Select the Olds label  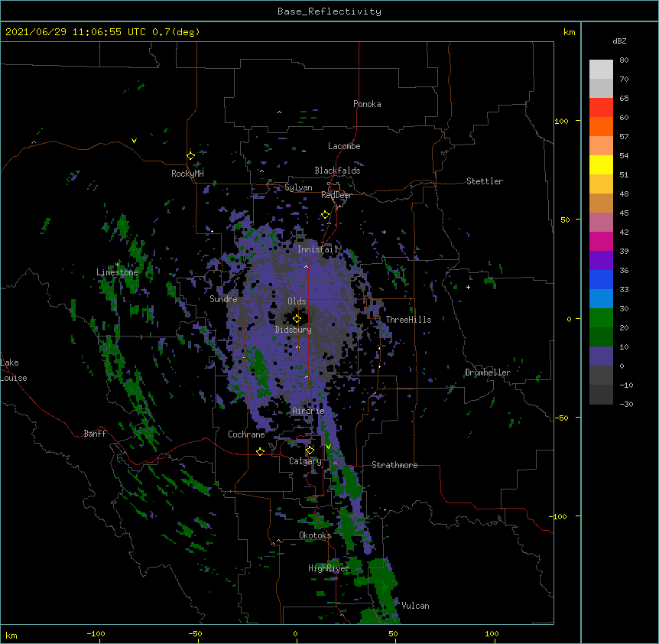(x=297, y=301)
